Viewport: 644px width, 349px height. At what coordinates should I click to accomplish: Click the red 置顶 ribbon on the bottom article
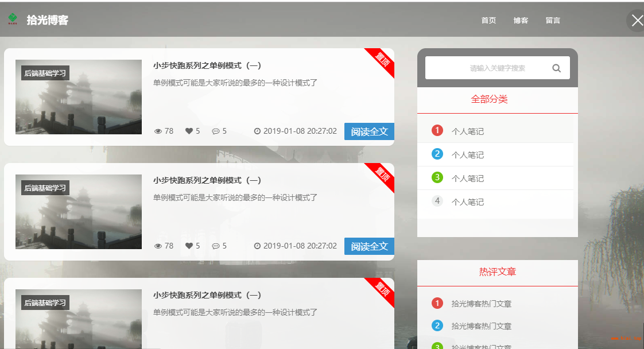(x=383, y=289)
